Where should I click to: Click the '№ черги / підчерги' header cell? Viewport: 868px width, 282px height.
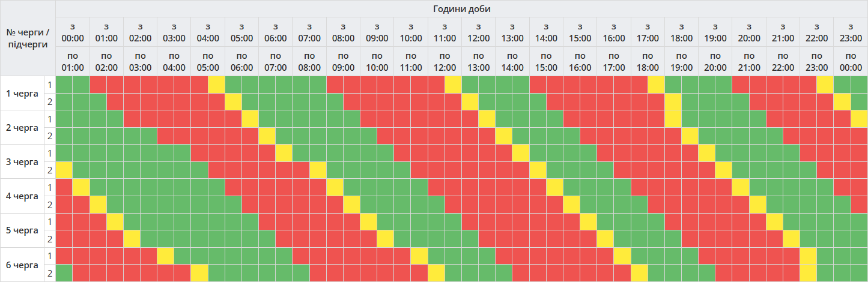point(28,38)
